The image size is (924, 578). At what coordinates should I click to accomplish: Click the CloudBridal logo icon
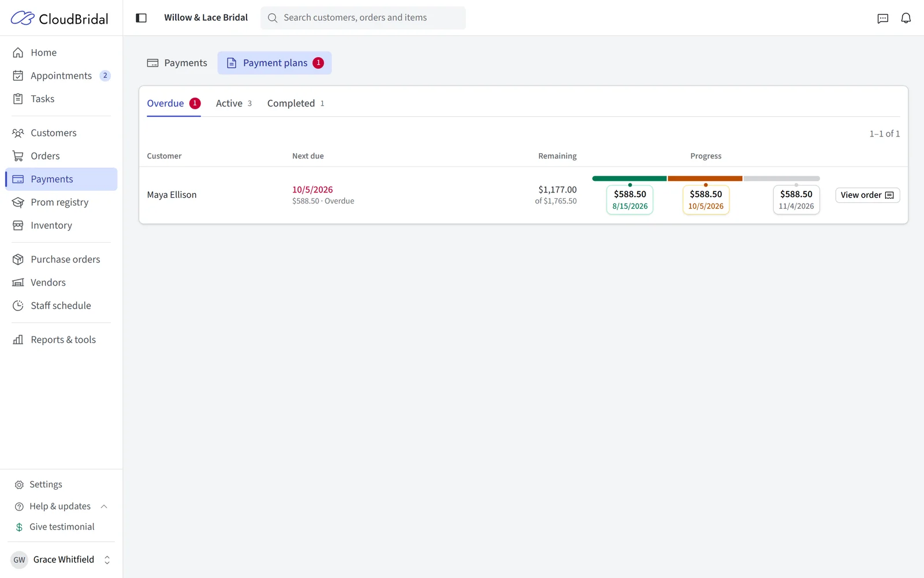coord(23,18)
